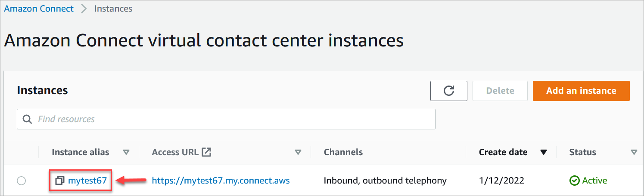Open https://mytest67.my.connect.aws access URL
This screenshot has width=644, height=196.
click(221, 181)
